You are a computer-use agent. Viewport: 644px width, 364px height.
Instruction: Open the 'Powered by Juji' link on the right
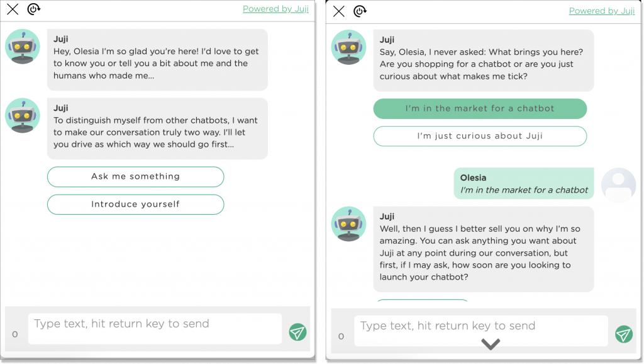point(601,11)
